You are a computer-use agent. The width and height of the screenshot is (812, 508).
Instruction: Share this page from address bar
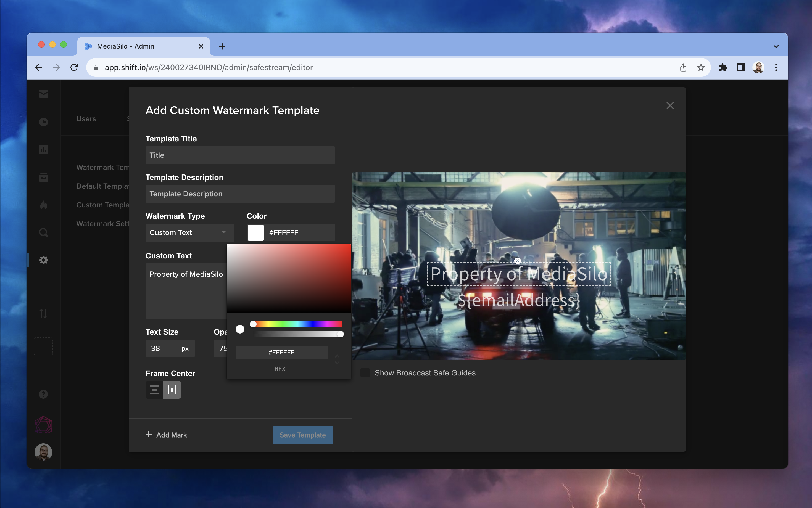pyautogui.click(x=683, y=68)
